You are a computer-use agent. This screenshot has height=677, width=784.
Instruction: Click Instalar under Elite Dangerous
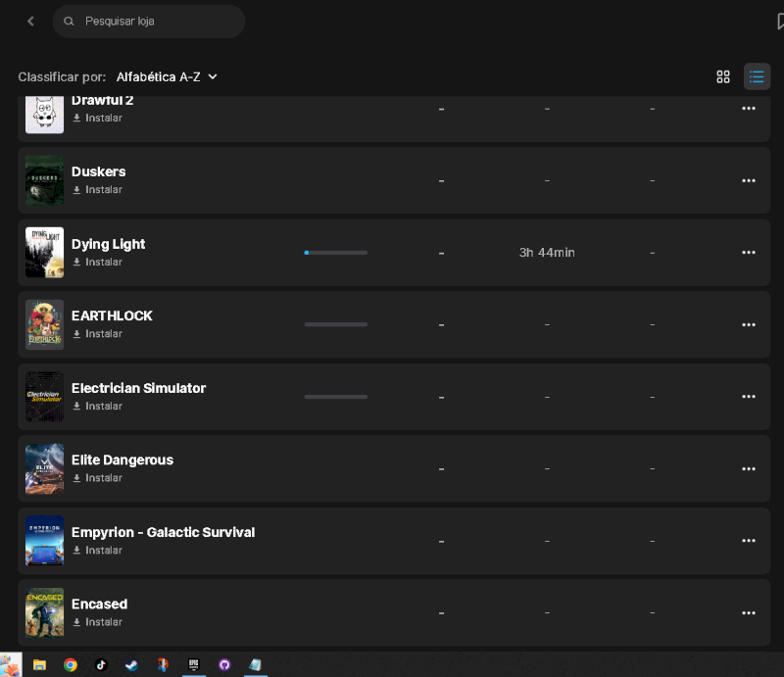97,478
